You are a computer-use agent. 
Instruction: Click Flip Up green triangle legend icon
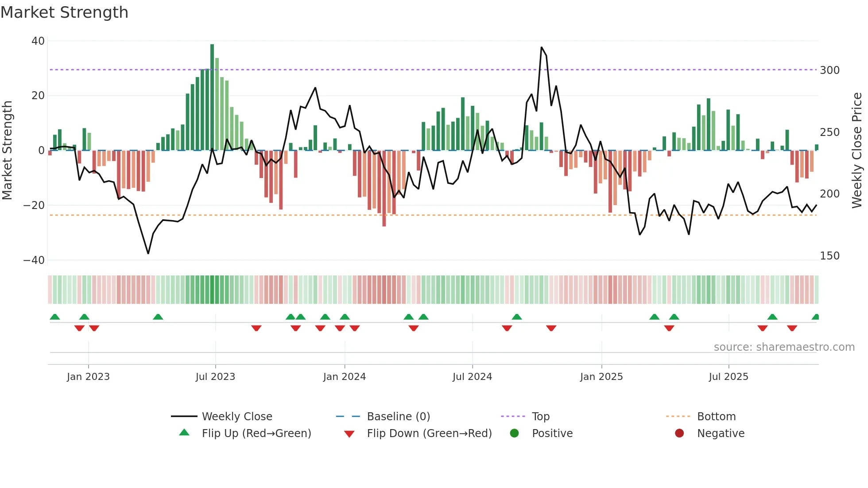(x=184, y=433)
